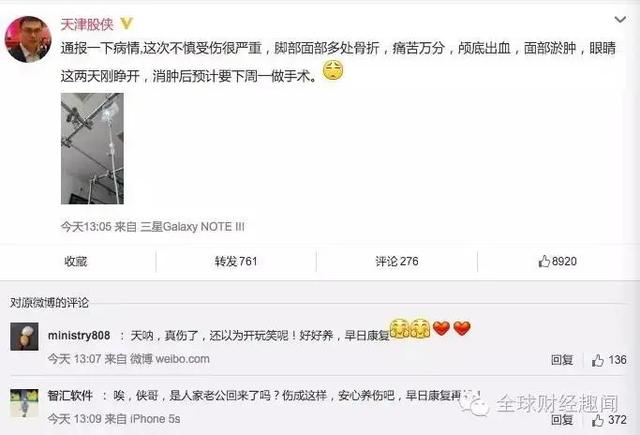Open the 评论 276 comments tab

(x=397, y=261)
